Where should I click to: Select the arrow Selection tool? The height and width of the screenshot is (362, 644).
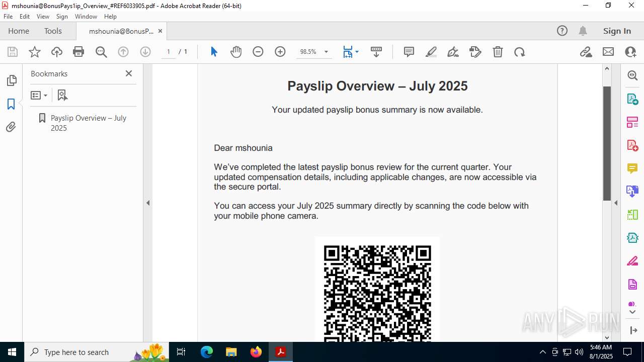[214, 52]
